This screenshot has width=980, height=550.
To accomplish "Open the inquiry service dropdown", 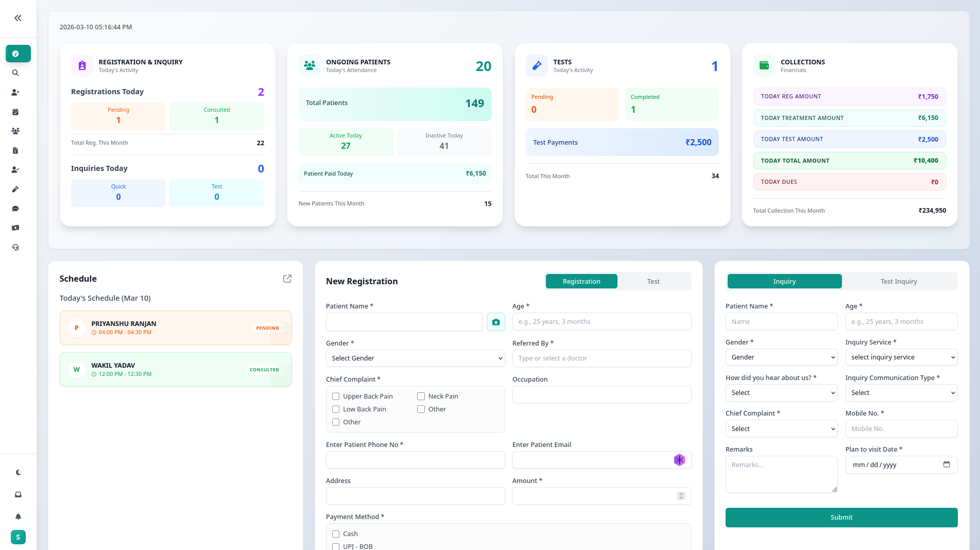I will pyautogui.click(x=901, y=357).
